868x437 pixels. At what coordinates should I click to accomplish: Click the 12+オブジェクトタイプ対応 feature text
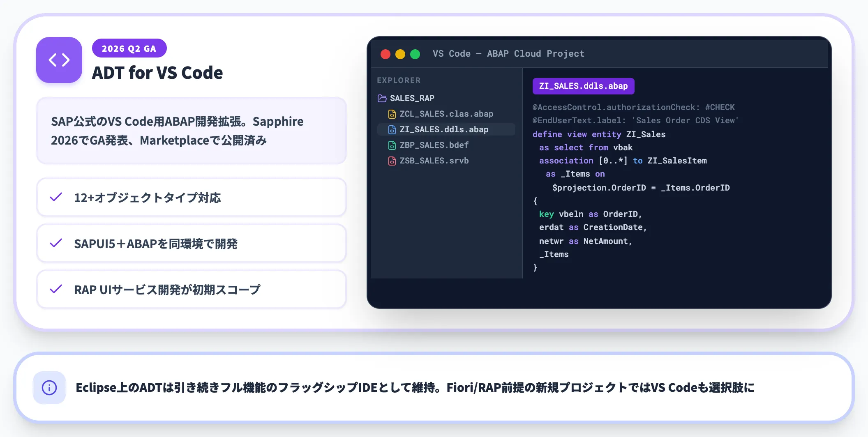pos(147,198)
